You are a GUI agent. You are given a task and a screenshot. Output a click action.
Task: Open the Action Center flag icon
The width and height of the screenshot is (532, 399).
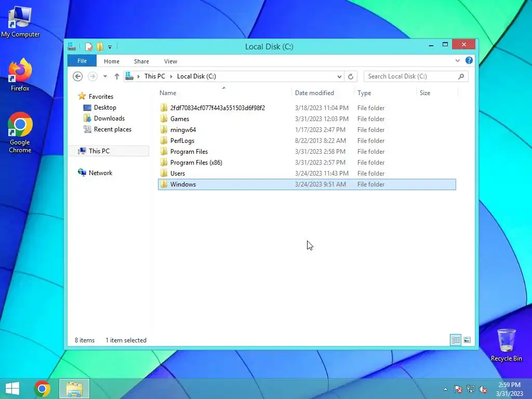click(458, 389)
